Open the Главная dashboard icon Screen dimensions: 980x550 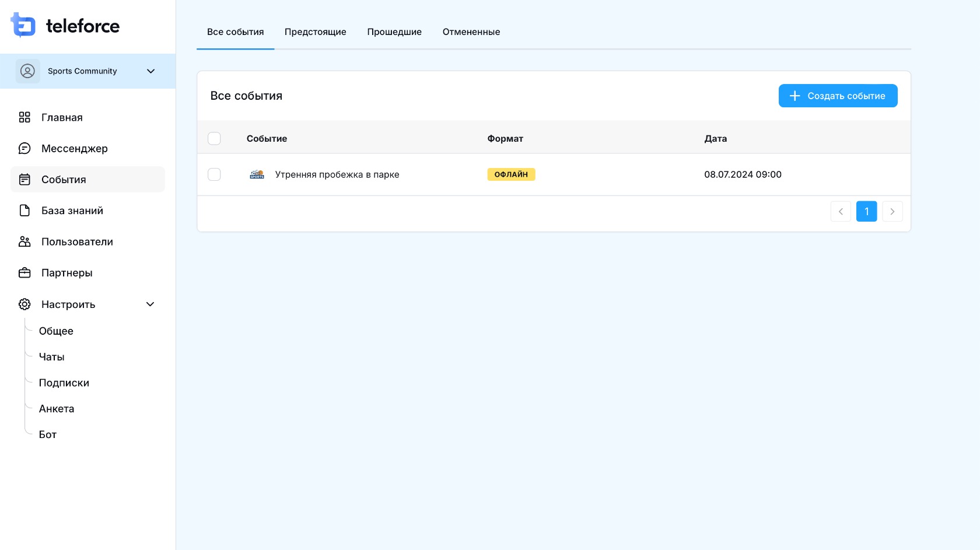(x=24, y=117)
